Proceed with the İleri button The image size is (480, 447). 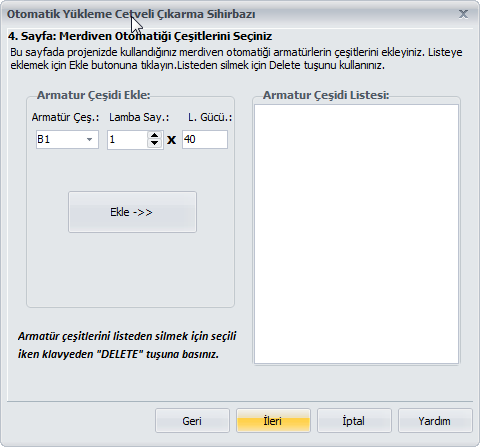273,421
